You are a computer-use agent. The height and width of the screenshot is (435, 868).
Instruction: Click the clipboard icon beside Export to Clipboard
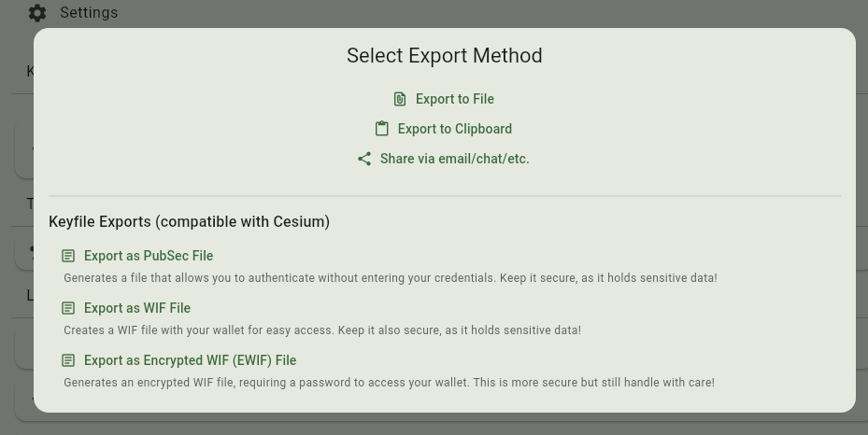click(x=382, y=129)
